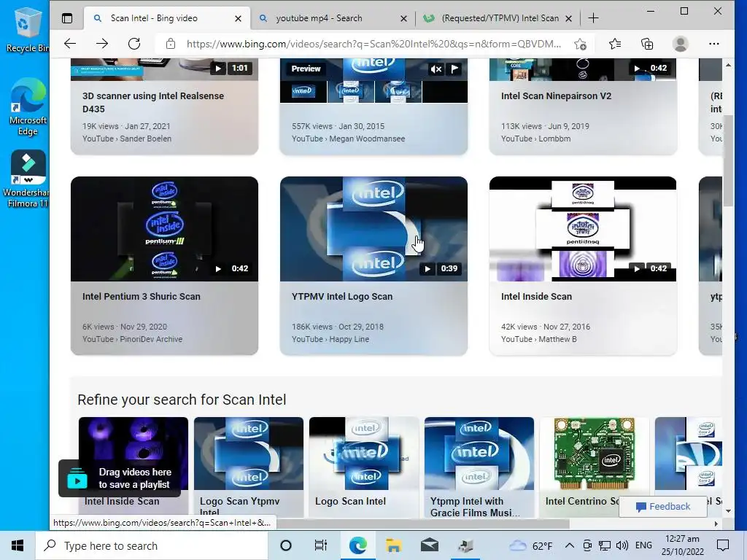Click the browser forward arrow

click(102, 44)
